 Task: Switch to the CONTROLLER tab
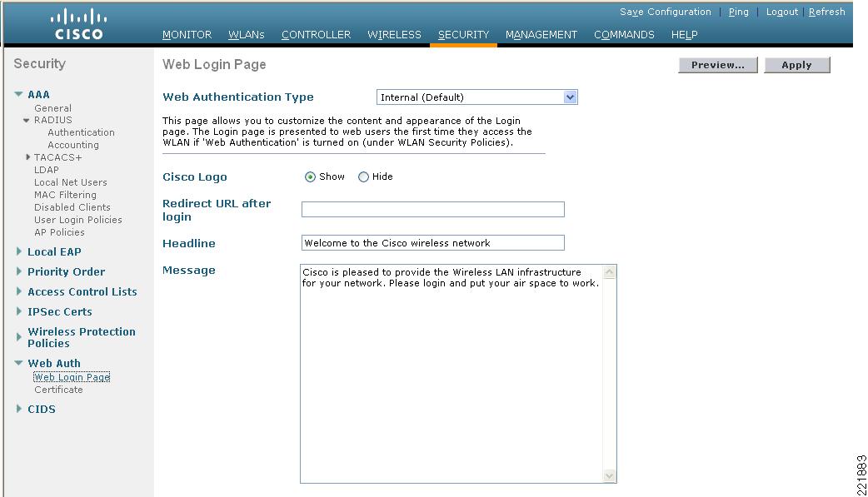(316, 35)
